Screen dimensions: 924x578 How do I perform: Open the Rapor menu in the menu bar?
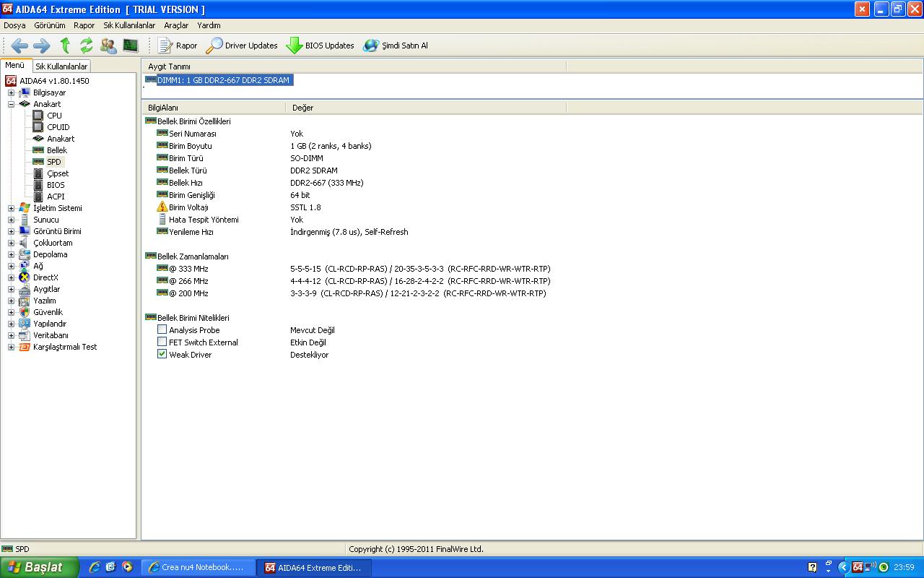[84, 25]
